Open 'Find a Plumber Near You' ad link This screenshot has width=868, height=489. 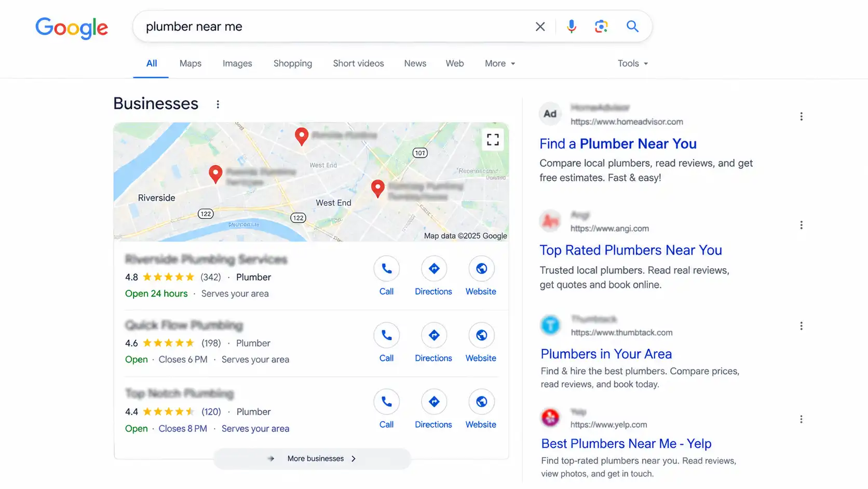click(x=618, y=144)
